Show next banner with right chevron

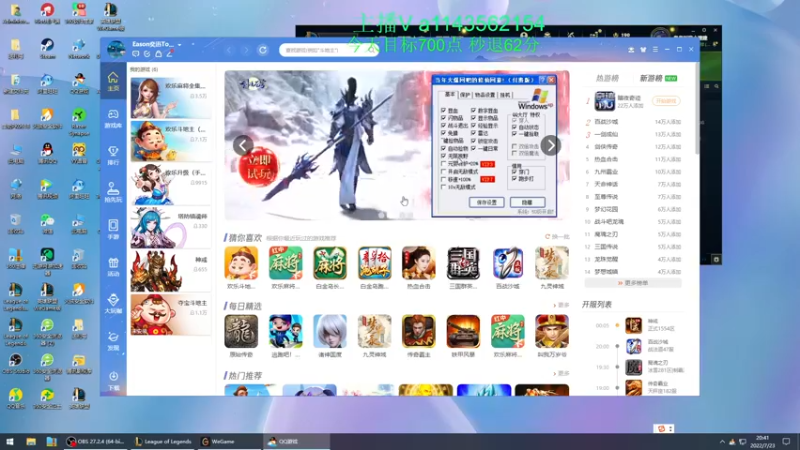tap(551, 145)
